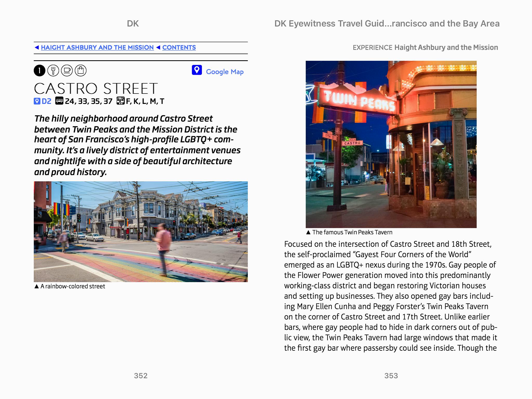Image resolution: width=532 pixels, height=399 pixels.
Task: Click the shopping bag icon
Action: 81,71
